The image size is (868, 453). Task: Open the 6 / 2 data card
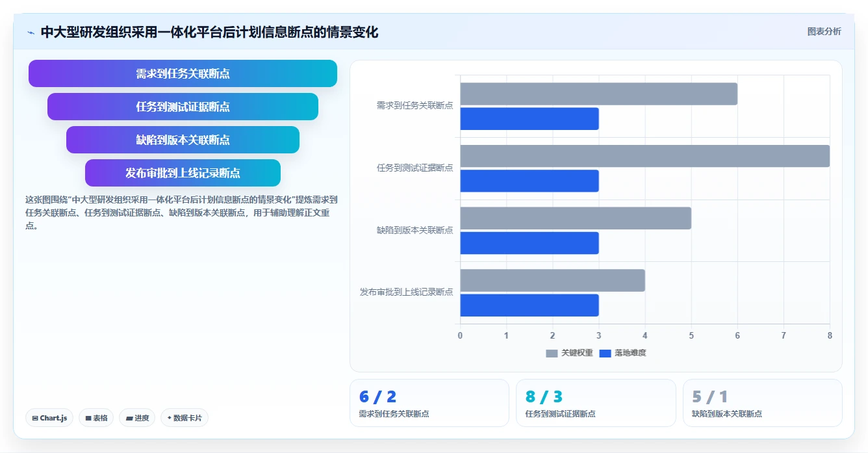point(429,403)
